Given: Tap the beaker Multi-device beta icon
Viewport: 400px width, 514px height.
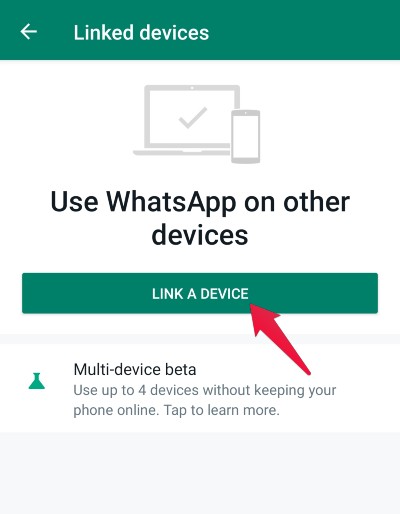Looking at the screenshot, I should click(x=37, y=381).
